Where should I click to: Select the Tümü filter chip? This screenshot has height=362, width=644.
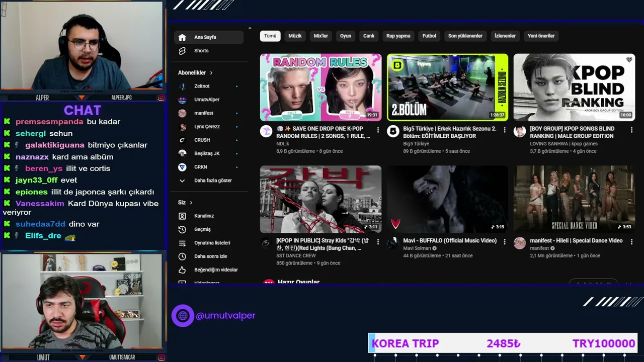pos(271,36)
